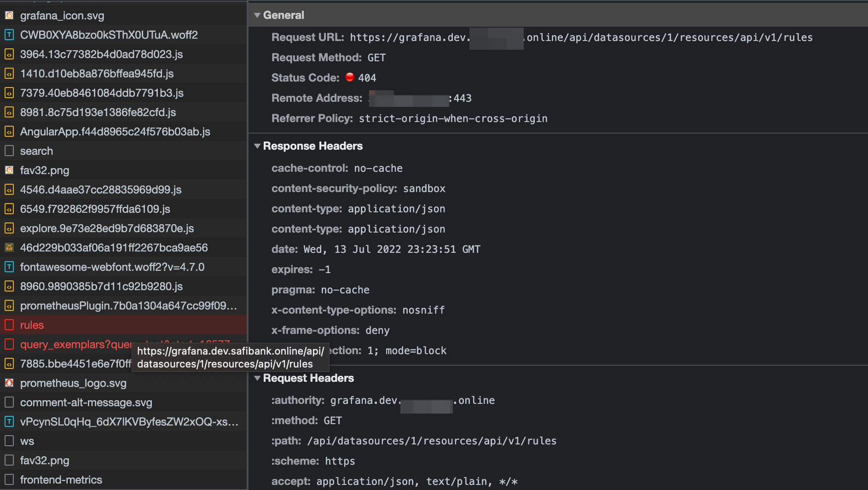Collapse the General section
The image size is (868, 490).
point(257,15)
